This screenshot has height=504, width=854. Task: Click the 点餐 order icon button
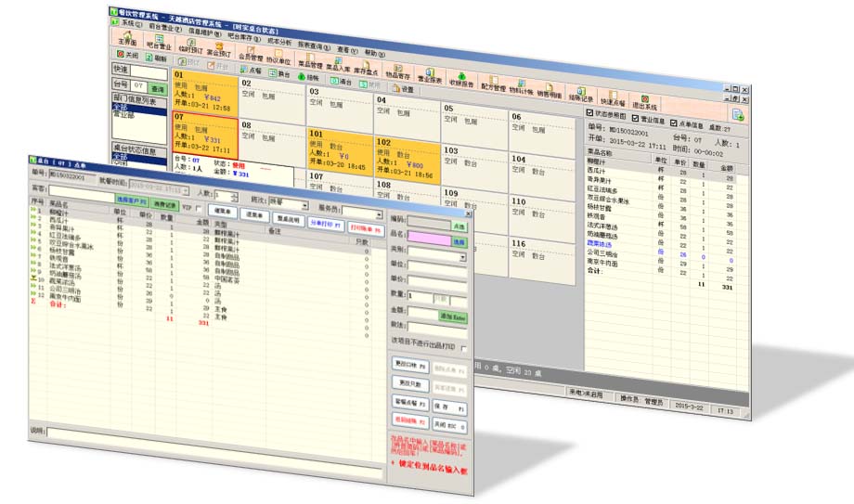coord(246,71)
